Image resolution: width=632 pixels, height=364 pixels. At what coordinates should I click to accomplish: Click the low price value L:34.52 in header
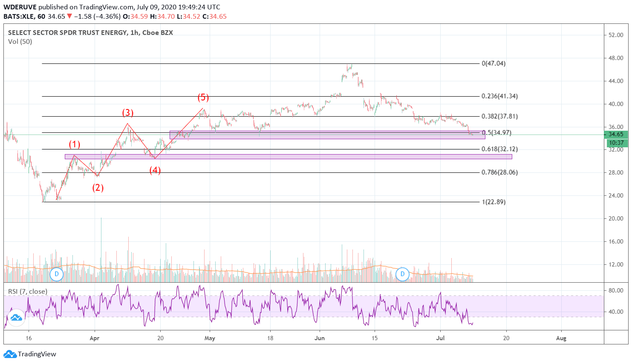(188, 17)
